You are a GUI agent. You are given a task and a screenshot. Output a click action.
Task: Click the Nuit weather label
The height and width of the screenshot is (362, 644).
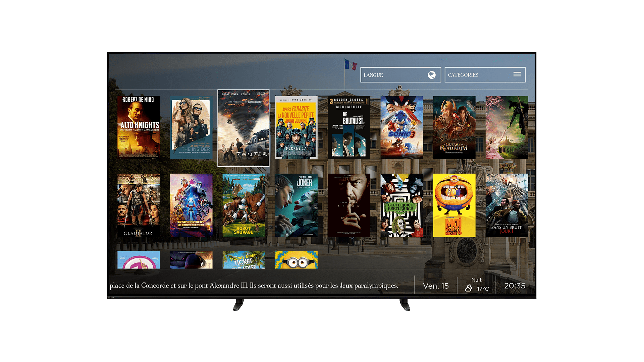[476, 280]
